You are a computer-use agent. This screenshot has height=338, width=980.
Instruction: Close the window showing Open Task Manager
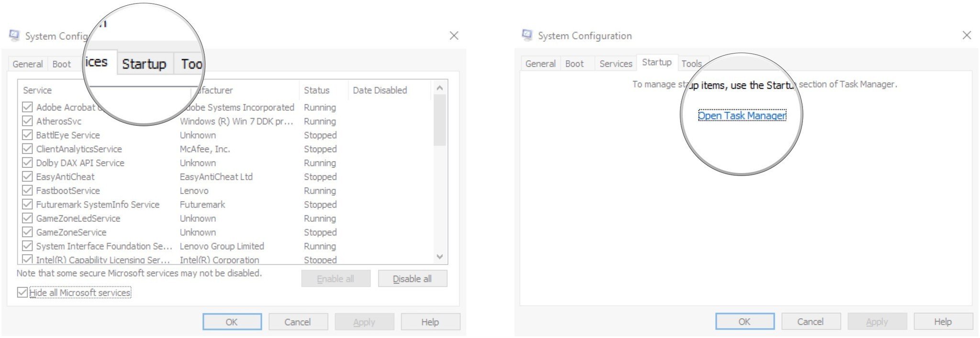pos(967,35)
